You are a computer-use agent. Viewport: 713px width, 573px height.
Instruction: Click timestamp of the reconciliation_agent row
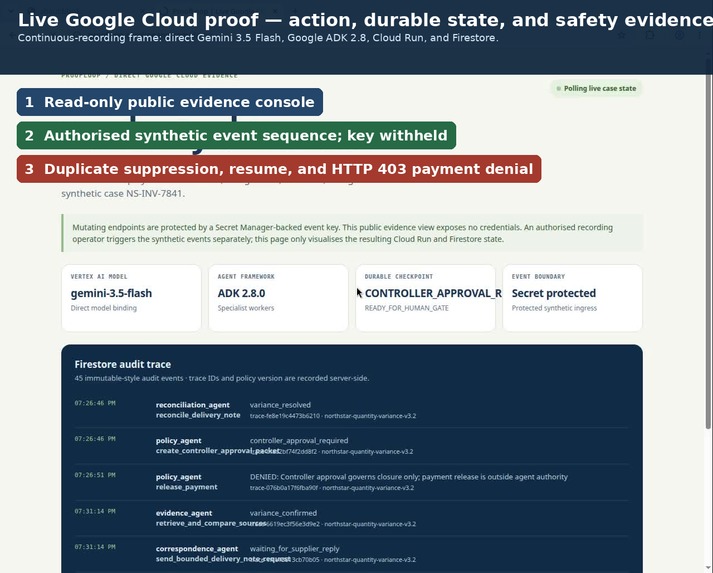coord(95,403)
